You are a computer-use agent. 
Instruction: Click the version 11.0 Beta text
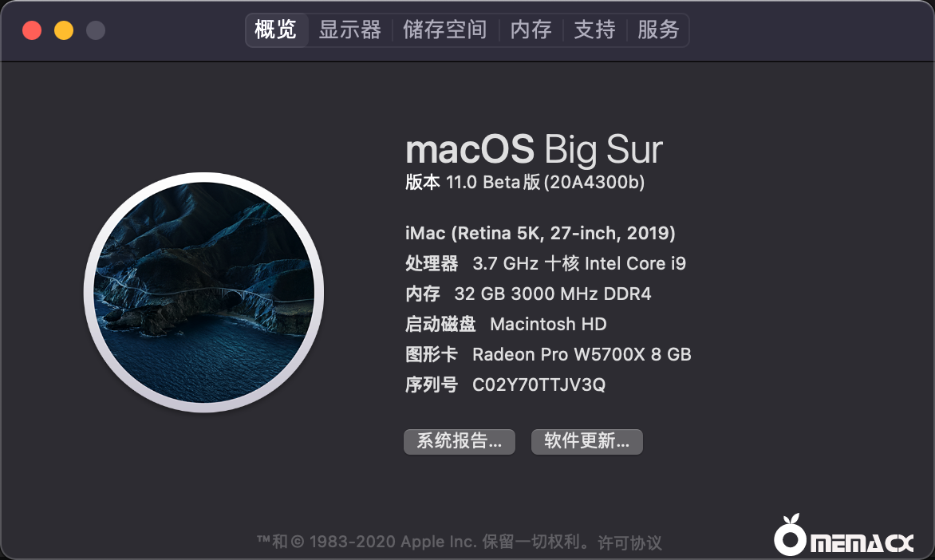pyautogui.click(x=525, y=183)
